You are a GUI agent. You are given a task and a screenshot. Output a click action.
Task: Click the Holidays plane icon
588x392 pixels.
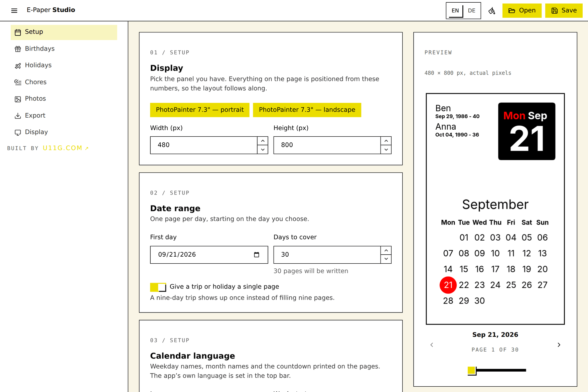pos(18,66)
